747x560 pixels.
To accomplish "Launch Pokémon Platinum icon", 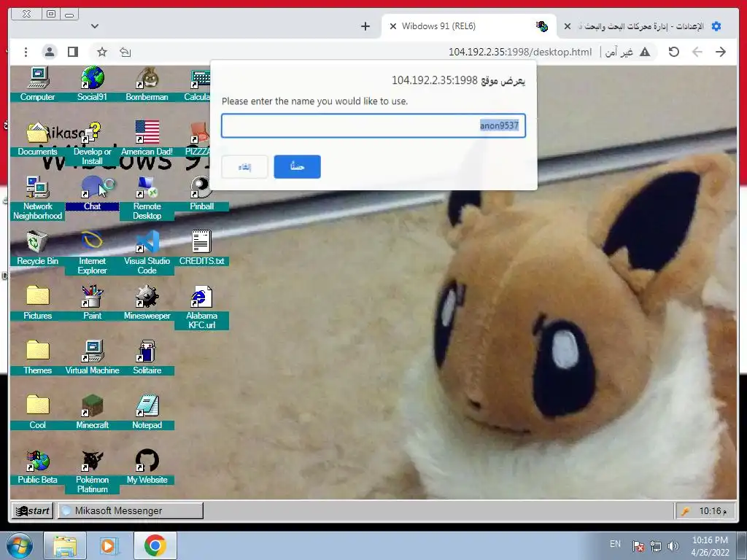I will pos(92,472).
